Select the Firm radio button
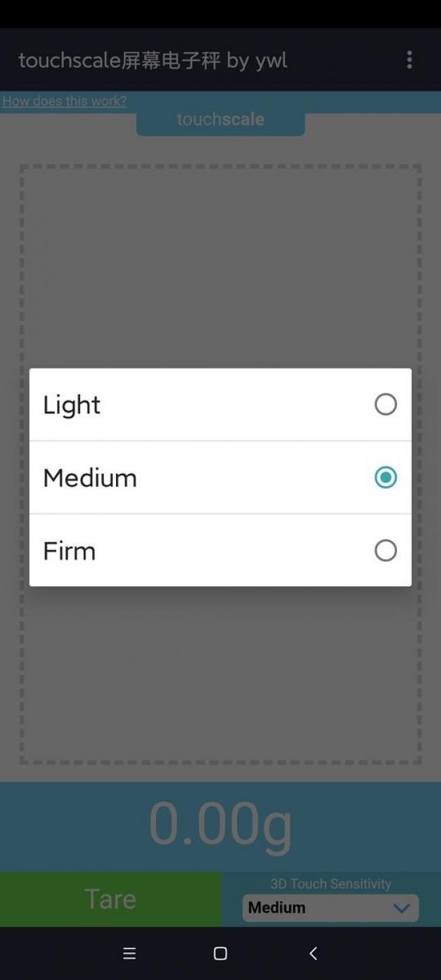The image size is (441, 980). 385,550
